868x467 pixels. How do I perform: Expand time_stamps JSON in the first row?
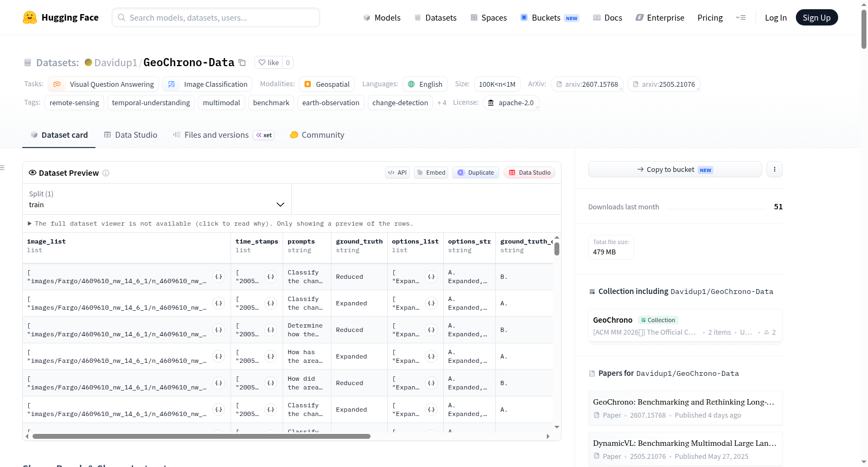pos(271,277)
